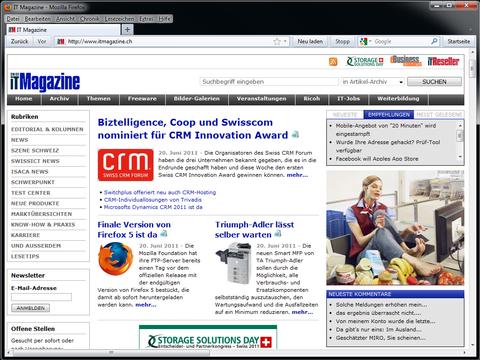480x360 pixels.
Task: Click the Newsletter E-Mail-Adresse field
Action: click(41, 297)
